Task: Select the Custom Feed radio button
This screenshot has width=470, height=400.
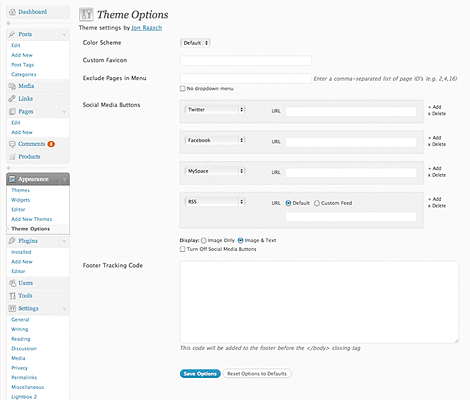Action: (x=317, y=203)
